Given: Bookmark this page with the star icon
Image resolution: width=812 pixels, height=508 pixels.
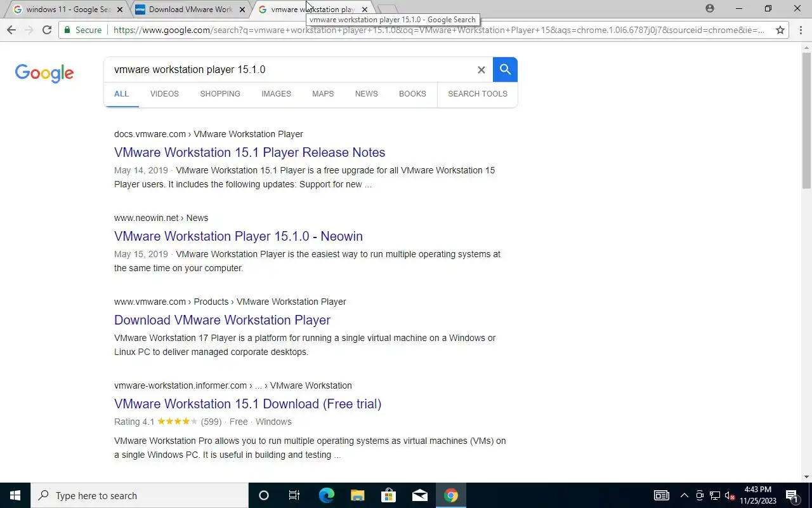Looking at the screenshot, I should tap(780, 30).
